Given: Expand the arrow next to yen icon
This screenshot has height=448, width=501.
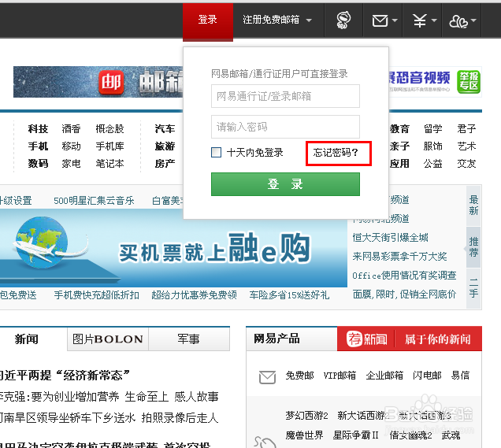Looking at the screenshot, I should (434, 20).
